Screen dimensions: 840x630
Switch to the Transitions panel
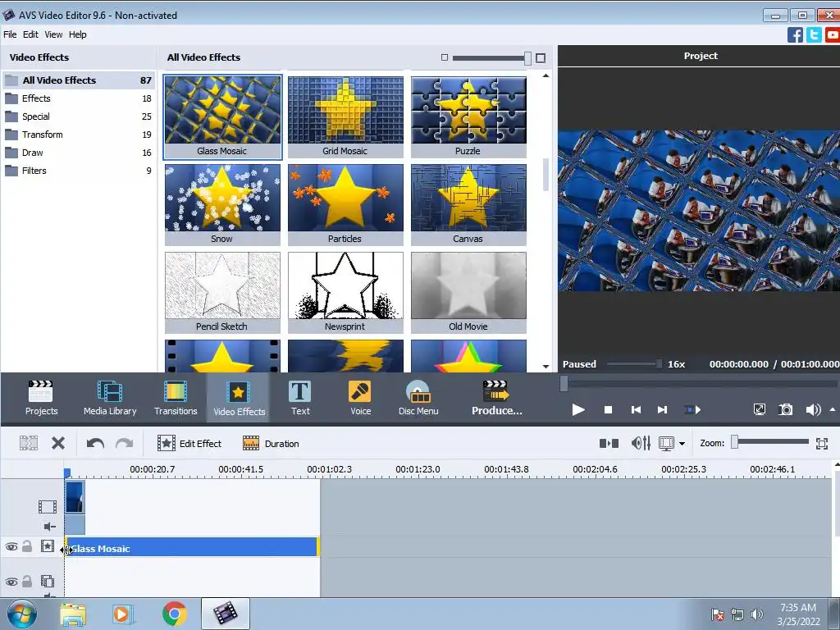click(x=176, y=398)
